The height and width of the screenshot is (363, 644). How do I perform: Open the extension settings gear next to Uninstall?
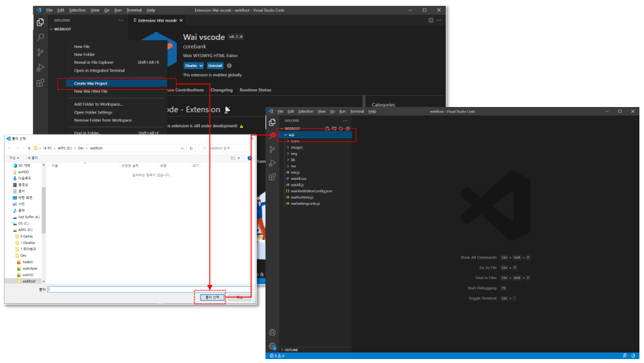click(x=229, y=66)
